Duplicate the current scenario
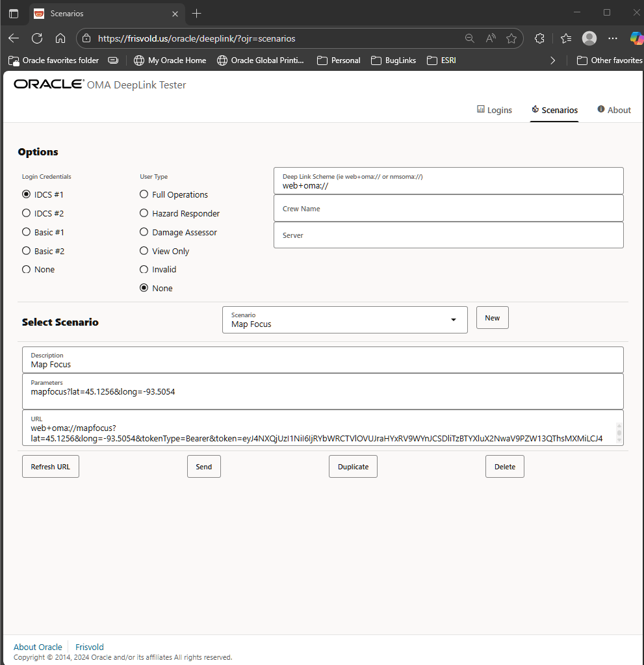The image size is (644, 665). pyautogui.click(x=353, y=467)
